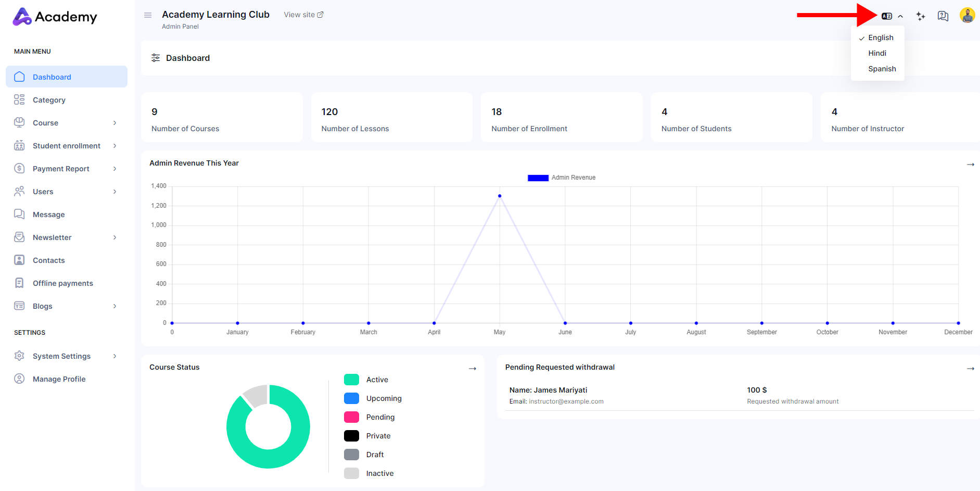The width and height of the screenshot is (980, 491).
Task: Expand the Course submenu
Action: pos(66,123)
